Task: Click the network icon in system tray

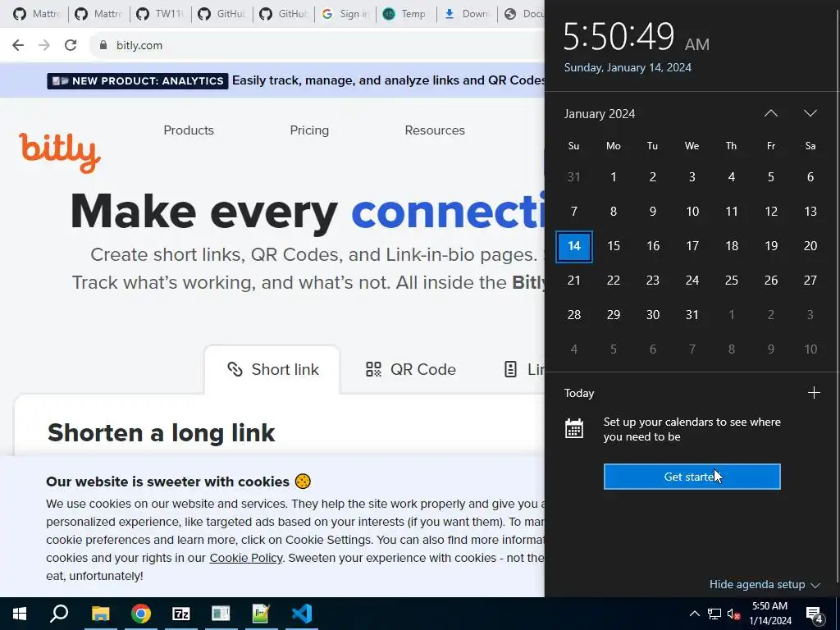Action: [714, 614]
